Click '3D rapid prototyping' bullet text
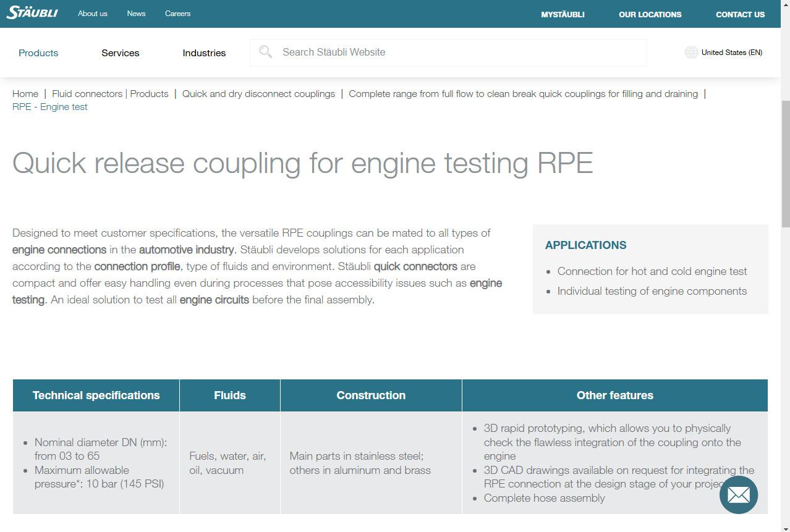Image resolution: width=790 pixels, height=532 pixels. pos(613,442)
